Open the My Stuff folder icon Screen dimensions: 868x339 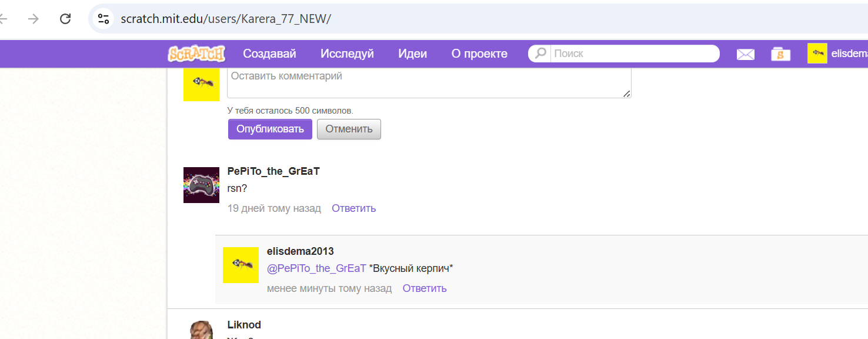tap(780, 54)
